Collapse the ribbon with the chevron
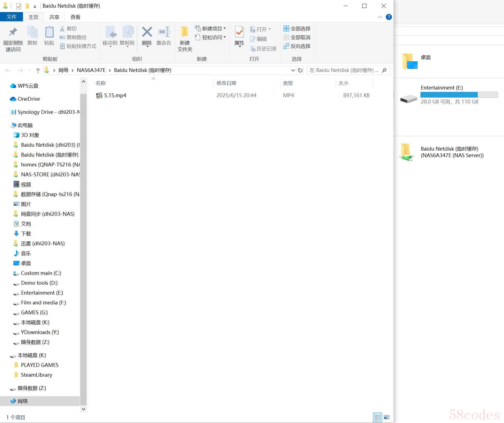This screenshot has height=423, width=504. click(380, 17)
